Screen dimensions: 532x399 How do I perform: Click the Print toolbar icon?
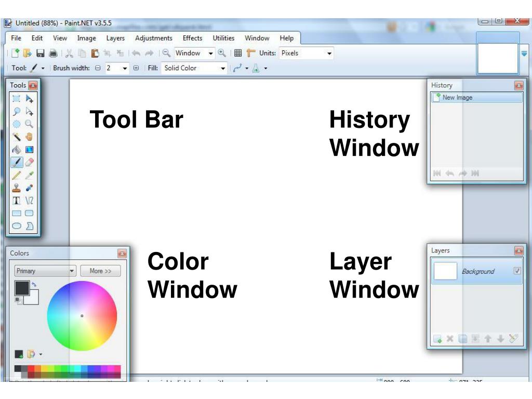pos(54,54)
